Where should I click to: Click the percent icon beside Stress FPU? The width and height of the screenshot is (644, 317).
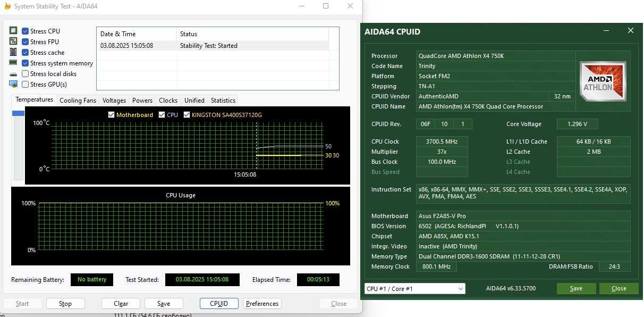13,41
